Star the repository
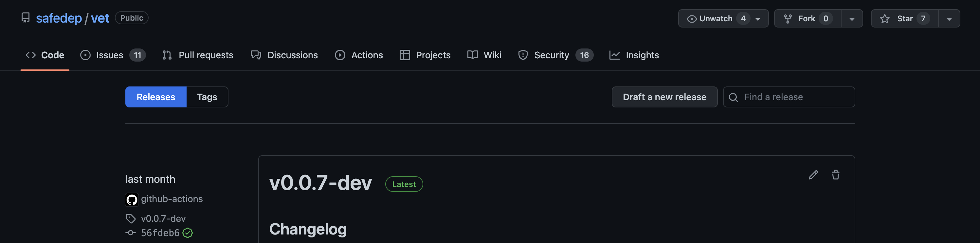980x243 pixels. coord(905,18)
